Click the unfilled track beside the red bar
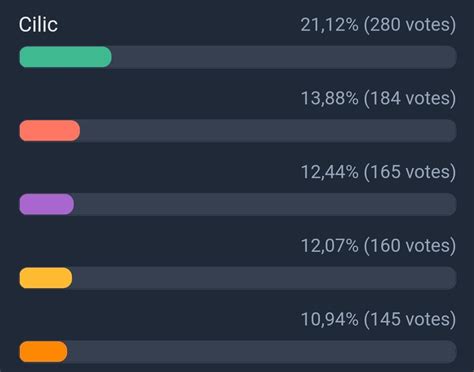 pyautogui.click(x=268, y=131)
